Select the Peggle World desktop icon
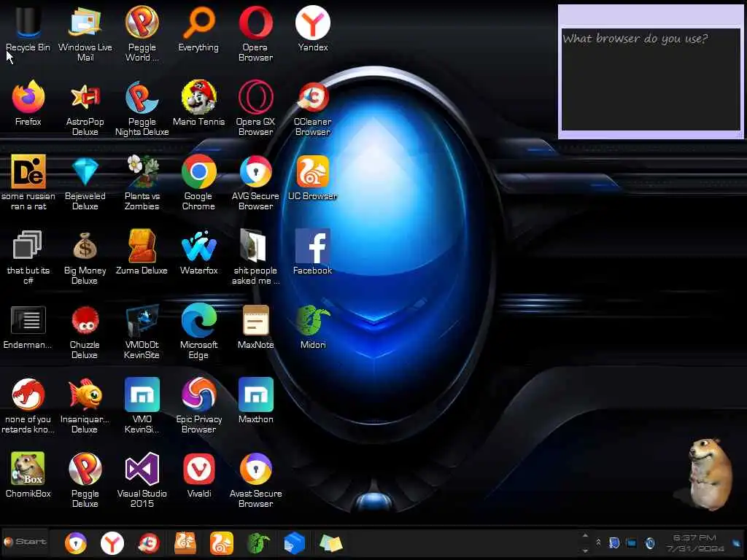 pos(142,34)
